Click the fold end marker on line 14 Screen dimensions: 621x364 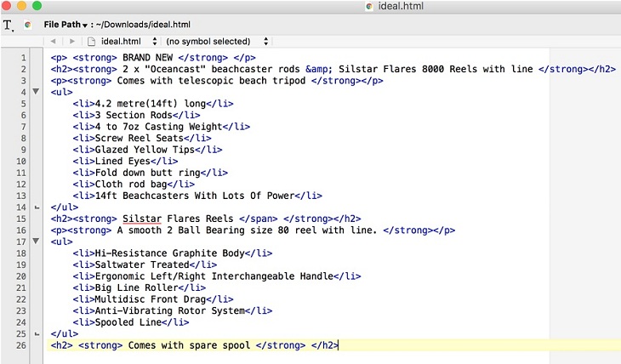[x=37, y=208]
